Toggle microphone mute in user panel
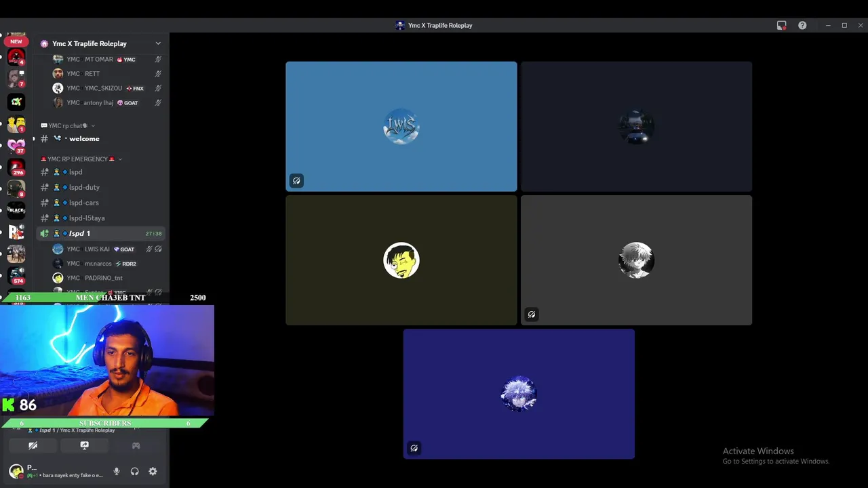The image size is (868, 488). pos(117,471)
